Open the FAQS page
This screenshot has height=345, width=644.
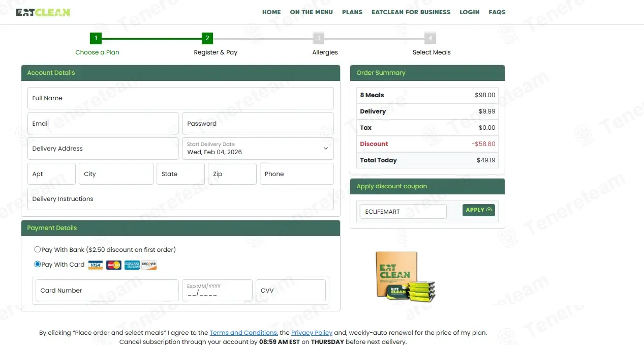(497, 12)
